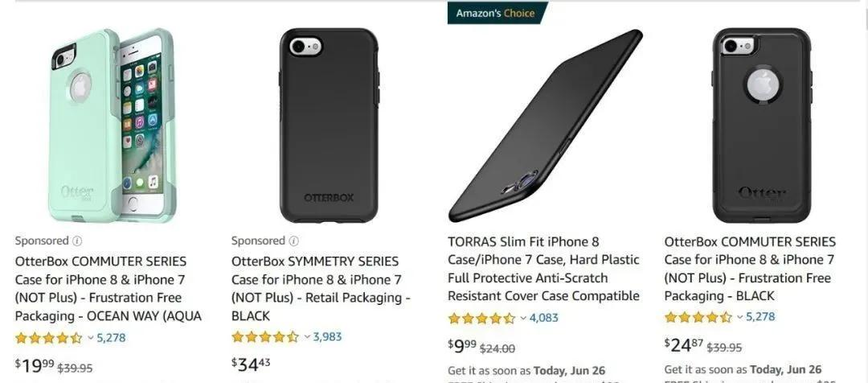Open OtterBox SYMMETRY SERIES product title
868x383 pixels.
316,289
